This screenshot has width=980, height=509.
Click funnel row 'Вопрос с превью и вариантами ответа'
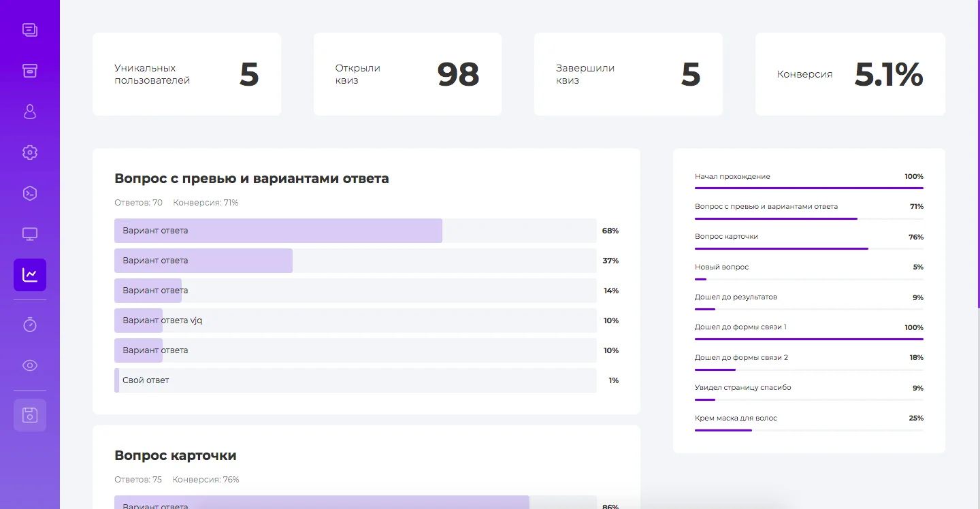point(809,210)
